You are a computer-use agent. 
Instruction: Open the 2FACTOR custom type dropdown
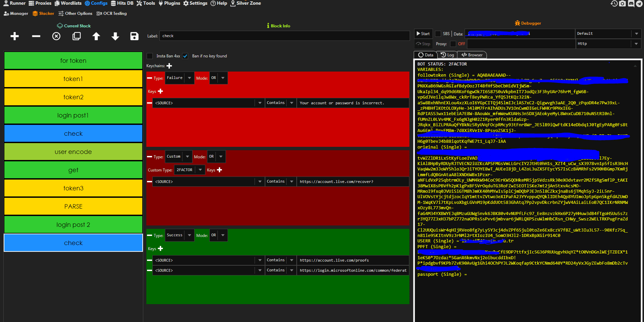200,170
